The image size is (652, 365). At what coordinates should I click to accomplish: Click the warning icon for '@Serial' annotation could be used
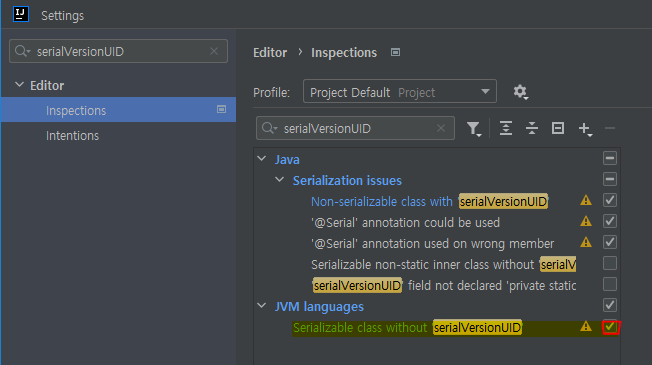tap(586, 221)
